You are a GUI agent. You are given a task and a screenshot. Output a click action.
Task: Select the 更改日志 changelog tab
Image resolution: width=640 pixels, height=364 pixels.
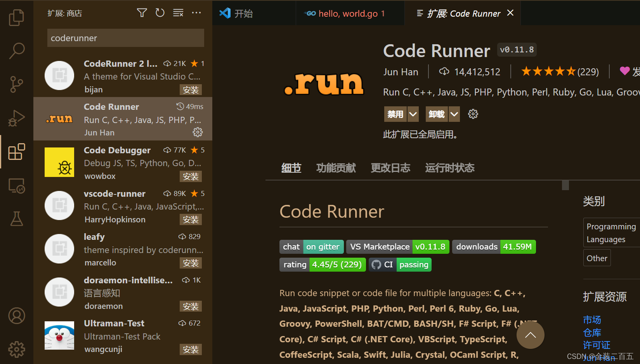390,168
